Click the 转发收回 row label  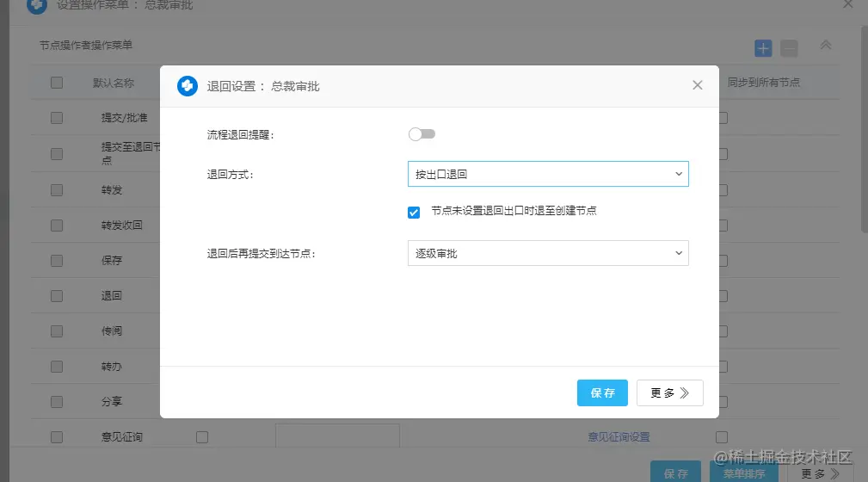point(122,225)
